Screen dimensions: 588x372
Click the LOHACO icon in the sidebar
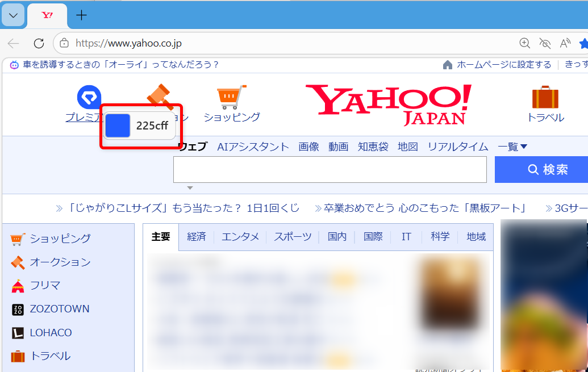click(19, 333)
